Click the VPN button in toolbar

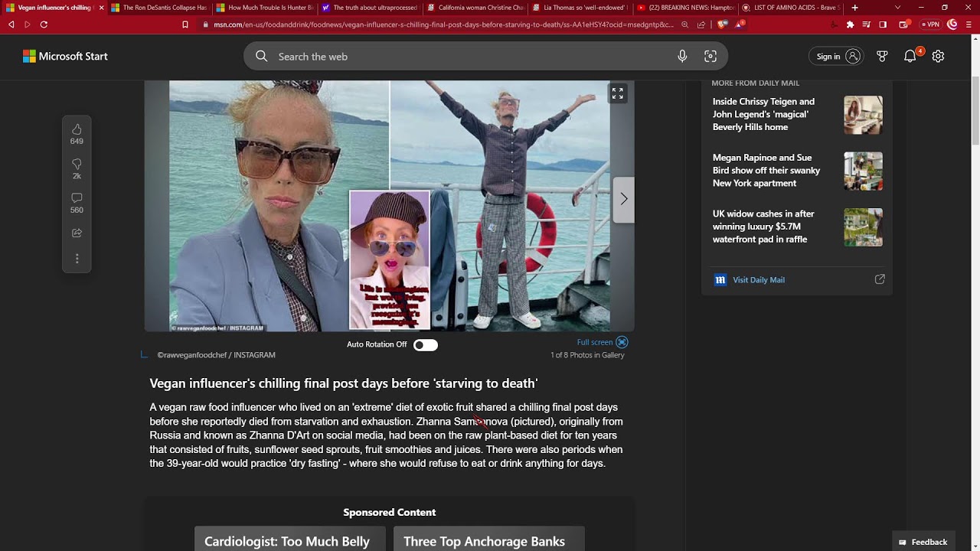coord(930,24)
